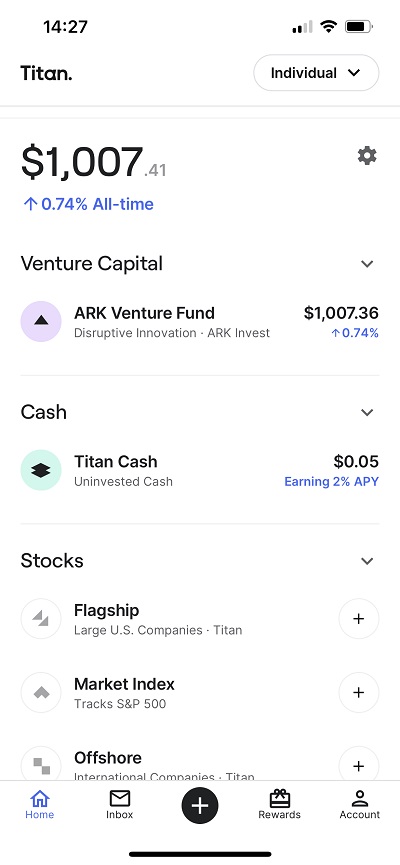Tap the 0.74% All-time return link
This screenshot has width=400, height=865.
coord(88,204)
